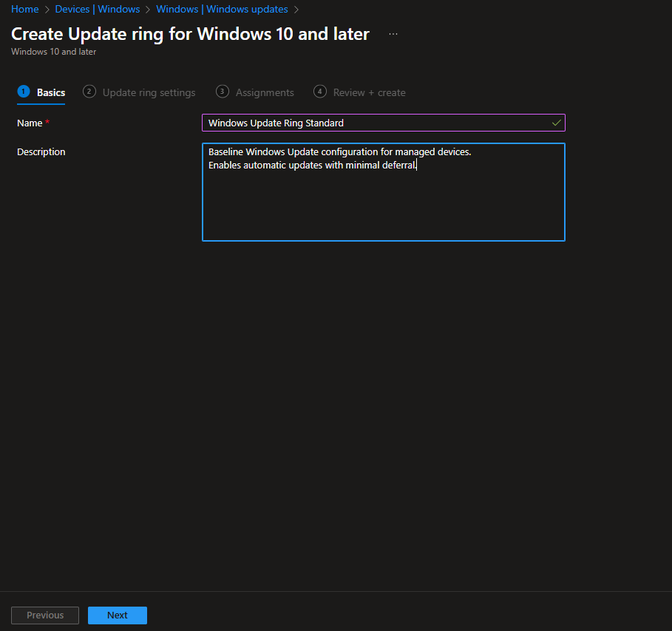
Task: Switch to the Basics tab
Action: (51, 92)
